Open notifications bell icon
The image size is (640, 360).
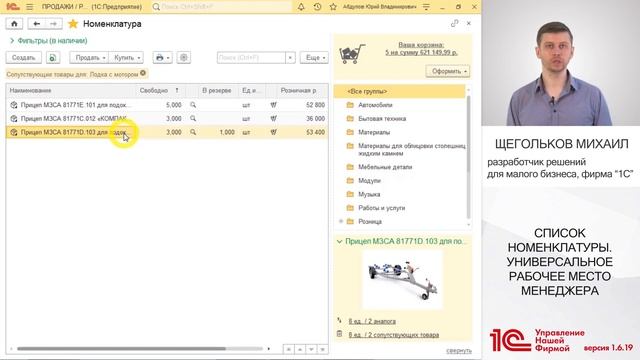click(x=301, y=7)
